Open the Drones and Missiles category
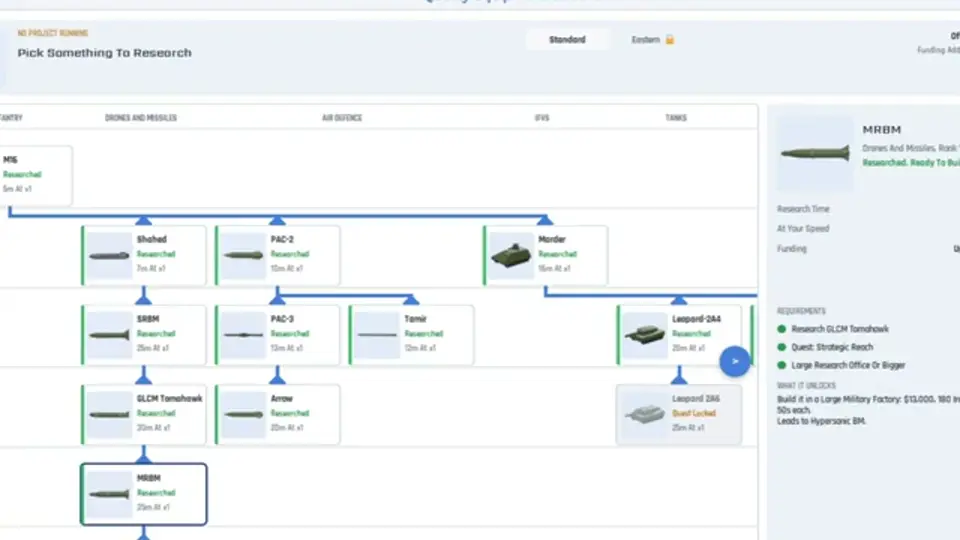Screen dimensions: 960x540 (141, 118)
